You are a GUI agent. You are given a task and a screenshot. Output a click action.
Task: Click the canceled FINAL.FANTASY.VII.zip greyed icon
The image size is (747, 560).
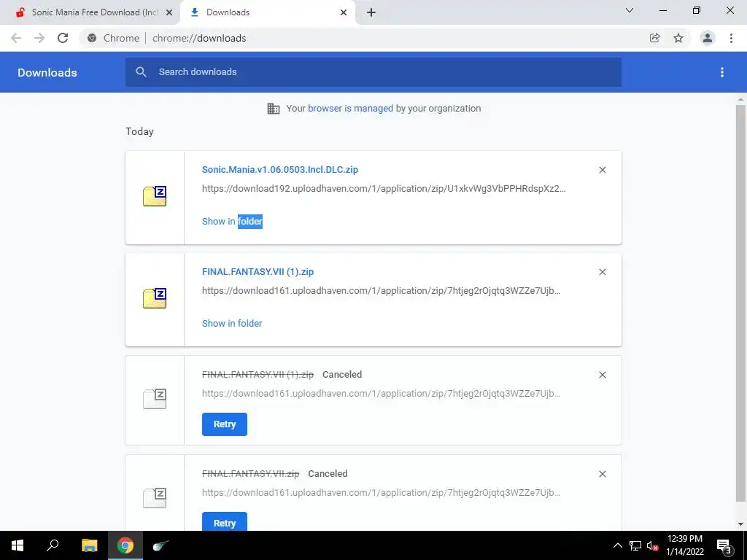click(x=155, y=497)
